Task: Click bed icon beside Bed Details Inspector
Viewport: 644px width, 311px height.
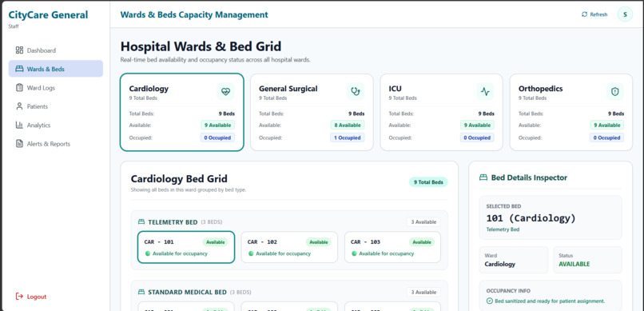Action: pos(483,177)
